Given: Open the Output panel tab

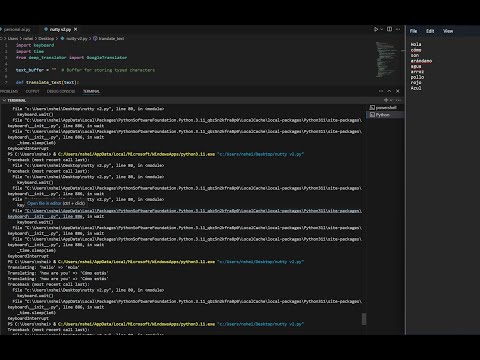Looking at the screenshot, I should coord(32,91).
